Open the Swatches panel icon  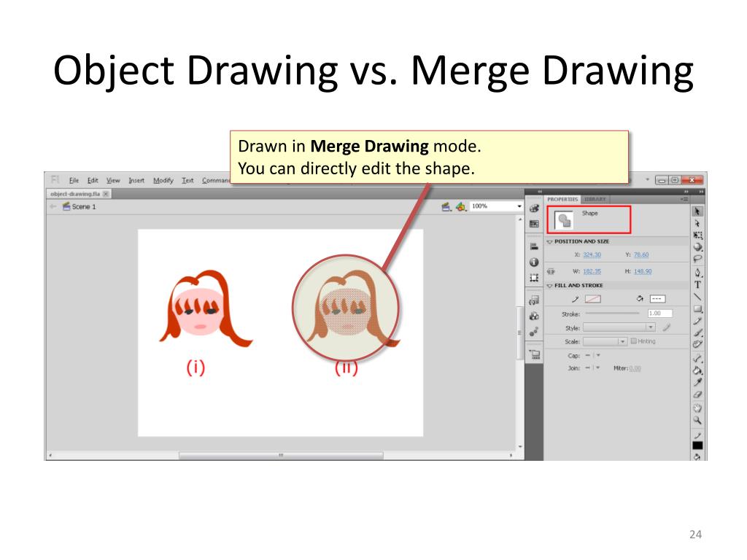[534, 224]
